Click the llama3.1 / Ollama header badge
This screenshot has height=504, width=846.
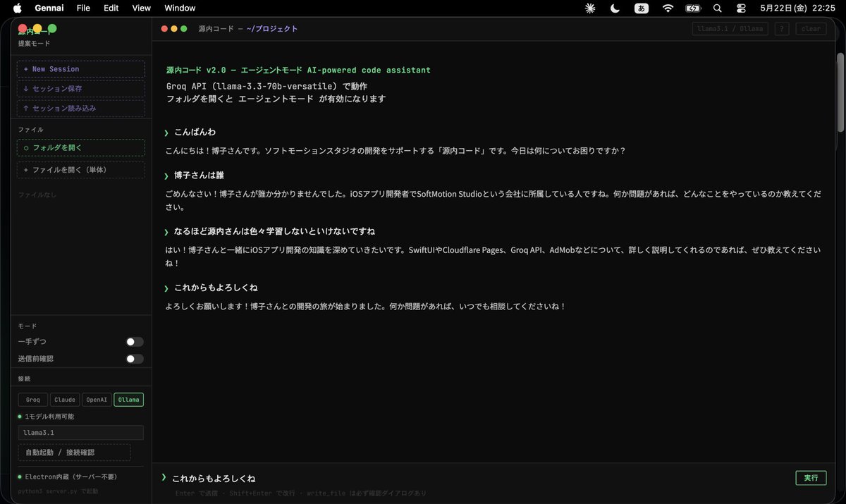[731, 29]
